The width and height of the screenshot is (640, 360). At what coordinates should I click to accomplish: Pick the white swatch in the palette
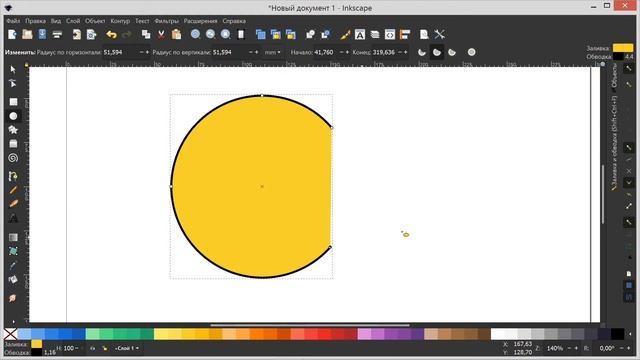[x=497, y=334]
